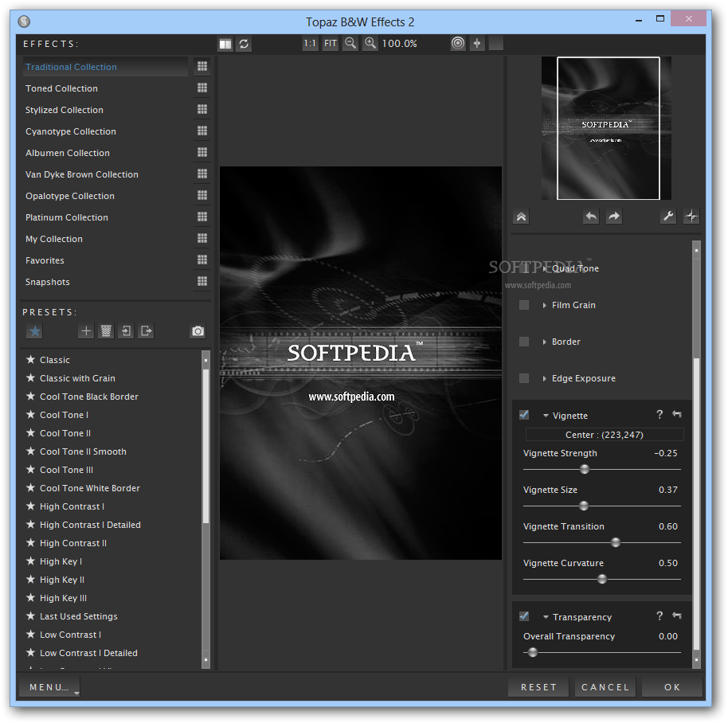Viewport: 728px width, 723px height.
Task: Select Albumen Collection effect
Action: (68, 153)
